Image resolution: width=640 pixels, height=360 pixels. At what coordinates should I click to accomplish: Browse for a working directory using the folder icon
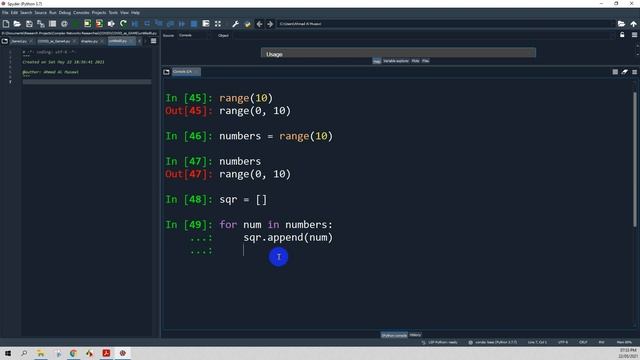621,24
